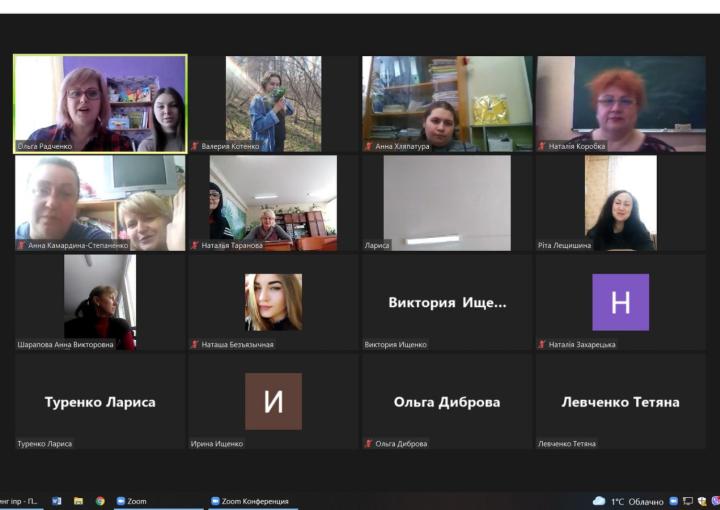Viewport: 720px width, 510px height.
Task: Click muted mic icon on Анна Хляпатура tile
Action: point(368,146)
